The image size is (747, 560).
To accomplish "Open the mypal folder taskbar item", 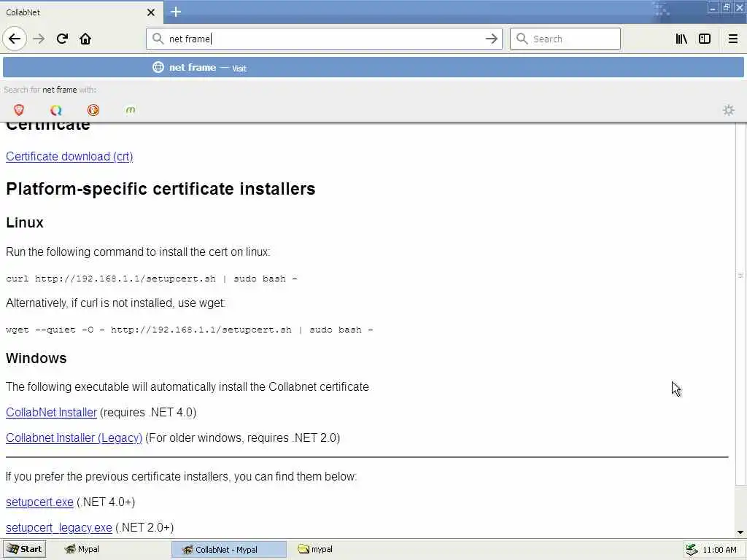I will [315, 549].
